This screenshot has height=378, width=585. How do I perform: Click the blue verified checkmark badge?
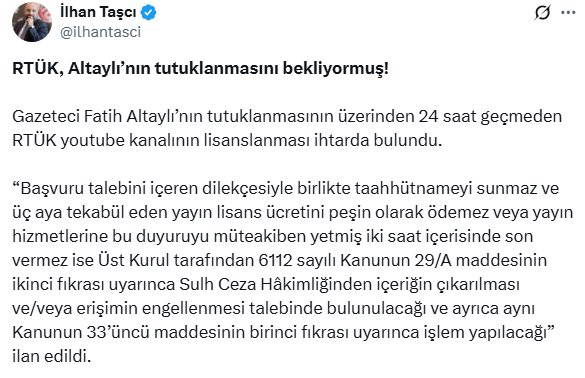pyautogui.click(x=148, y=13)
